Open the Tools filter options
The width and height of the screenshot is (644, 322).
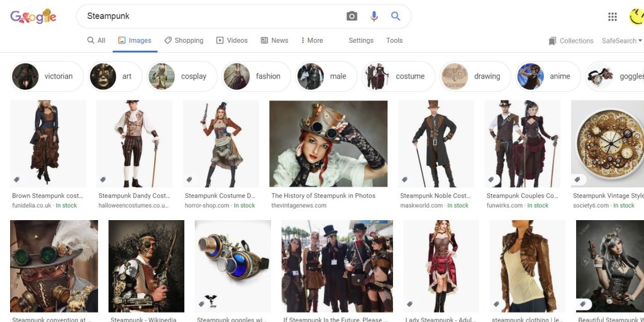[x=394, y=40]
